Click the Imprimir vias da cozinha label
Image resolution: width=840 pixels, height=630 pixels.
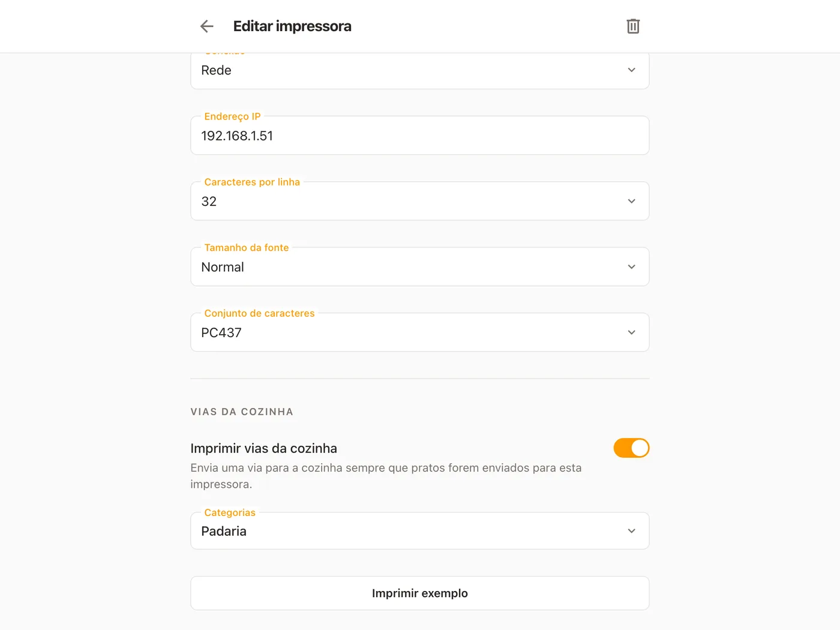click(x=264, y=448)
